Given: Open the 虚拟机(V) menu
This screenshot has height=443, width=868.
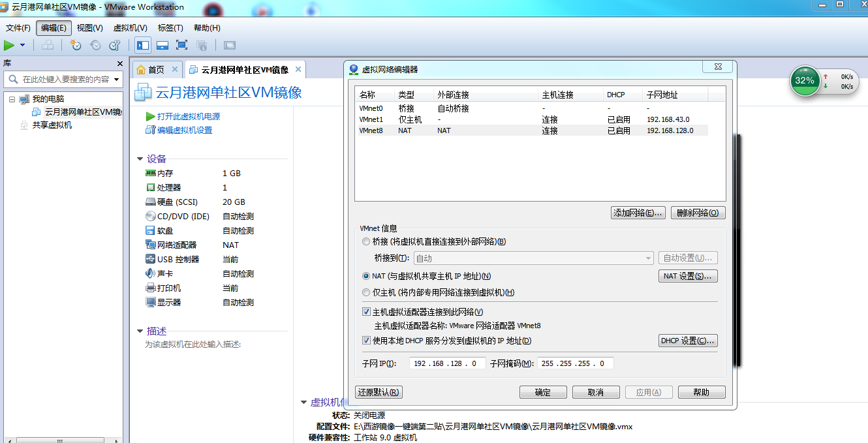Looking at the screenshot, I should pyautogui.click(x=130, y=28).
